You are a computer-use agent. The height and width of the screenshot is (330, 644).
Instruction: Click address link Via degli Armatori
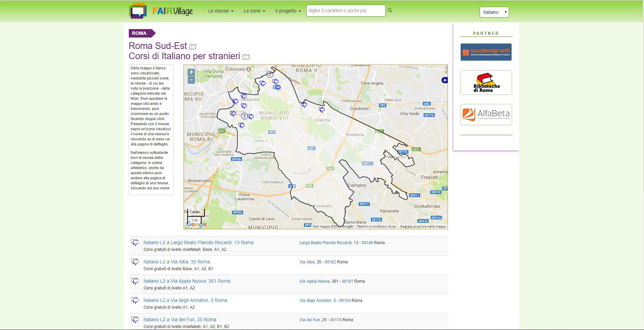315,301
